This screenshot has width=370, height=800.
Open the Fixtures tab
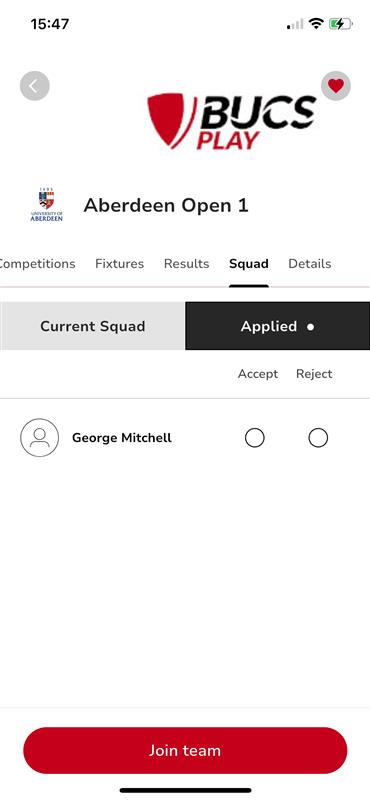pyautogui.click(x=119, y=264)
